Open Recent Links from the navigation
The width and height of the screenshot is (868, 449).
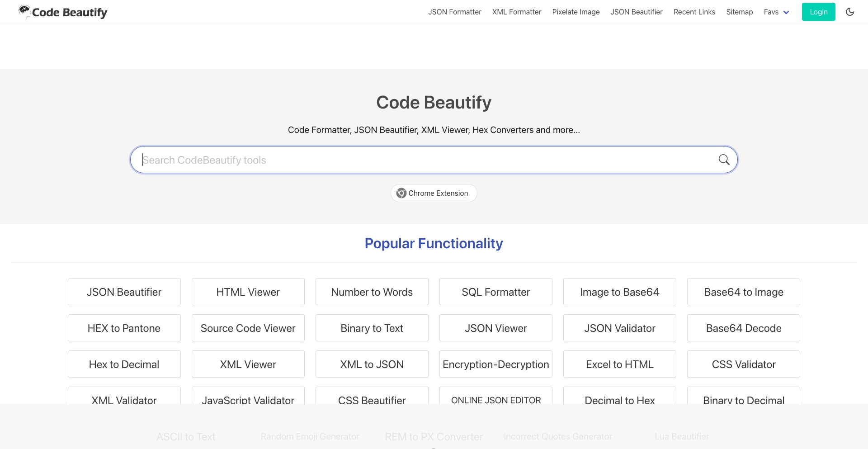[x=694, y=12]
